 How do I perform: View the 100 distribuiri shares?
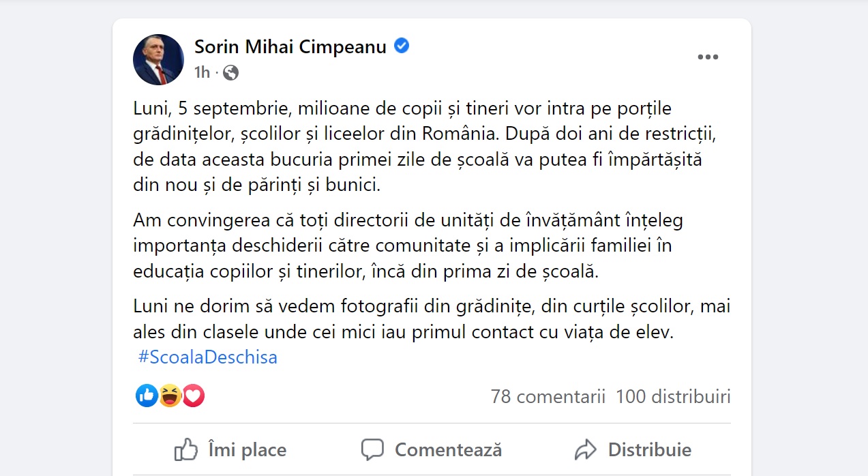point(672,396)
